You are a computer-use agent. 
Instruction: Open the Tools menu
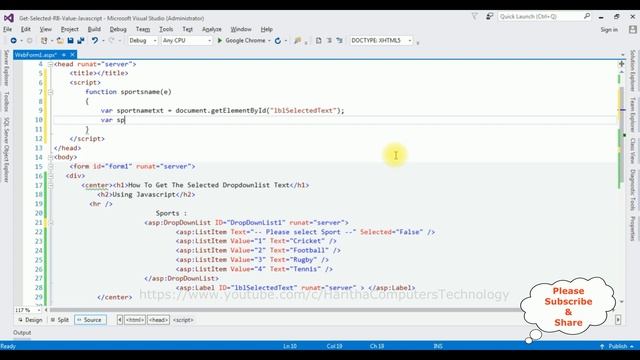click(166, 29)
